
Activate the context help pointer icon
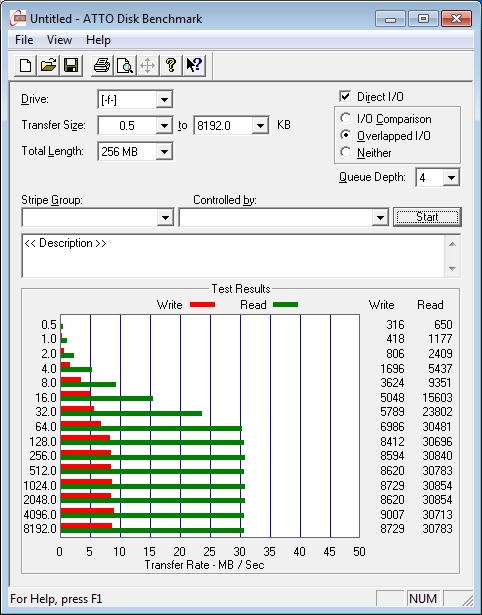(x=194, y=65)
